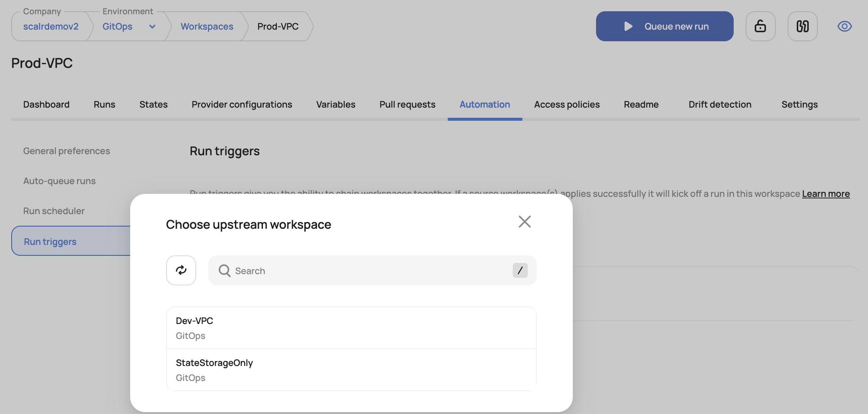The height and width of the screenshot is (414, 868).
Task: Go to Workspaces breadcrumb
Action: tap(207, 27)
